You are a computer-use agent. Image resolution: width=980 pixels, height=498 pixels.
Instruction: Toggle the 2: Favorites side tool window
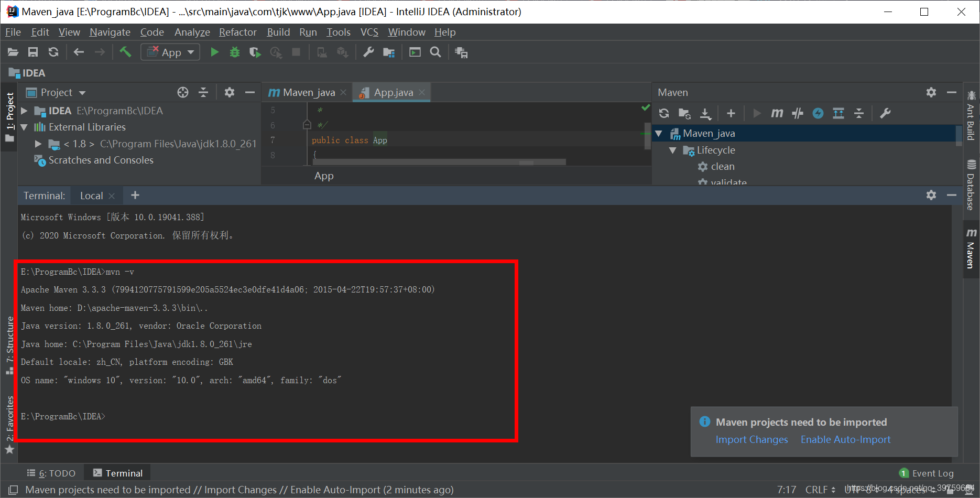click(x=9, y=425)
